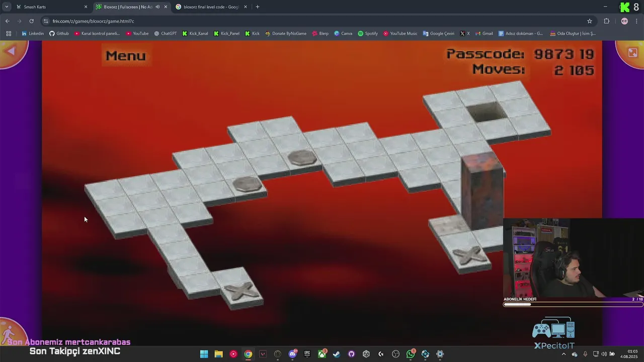644x362 pixels.
Task: Click the standing rusty block
Action: 482,190
